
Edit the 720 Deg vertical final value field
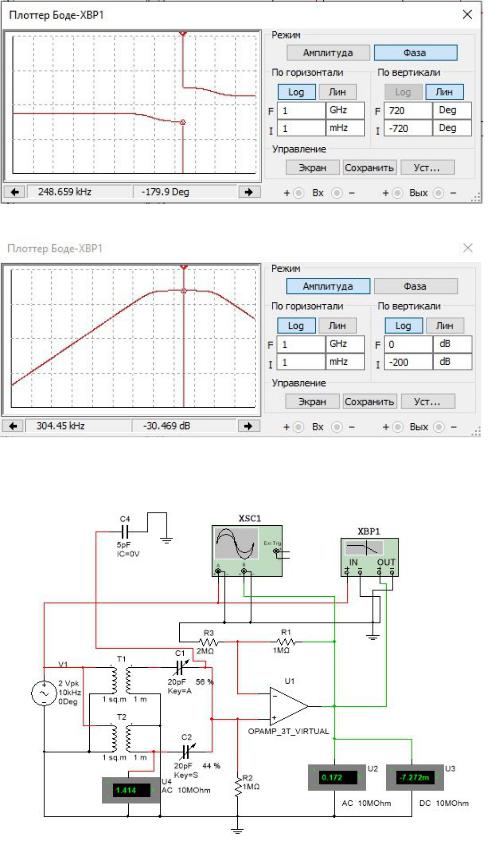408,111
